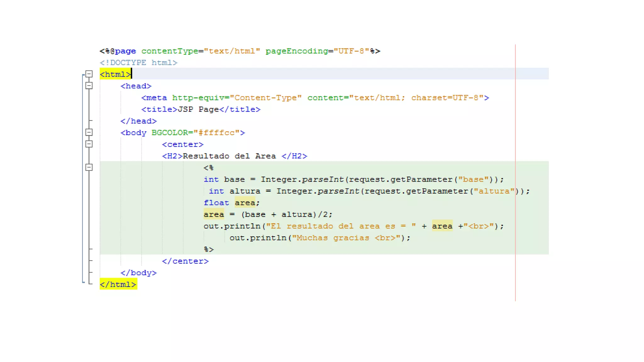
Task: Click the "Muchas gracias <br>" string
Action: (346, 238)
